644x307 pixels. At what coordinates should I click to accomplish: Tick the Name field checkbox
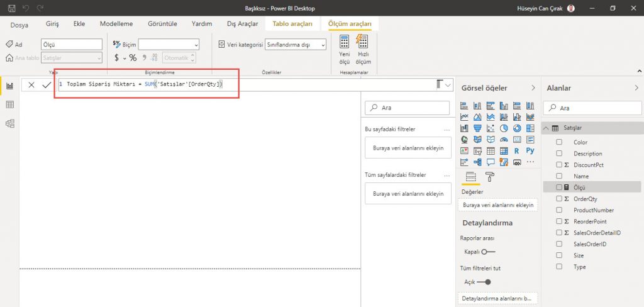point(559,176)
